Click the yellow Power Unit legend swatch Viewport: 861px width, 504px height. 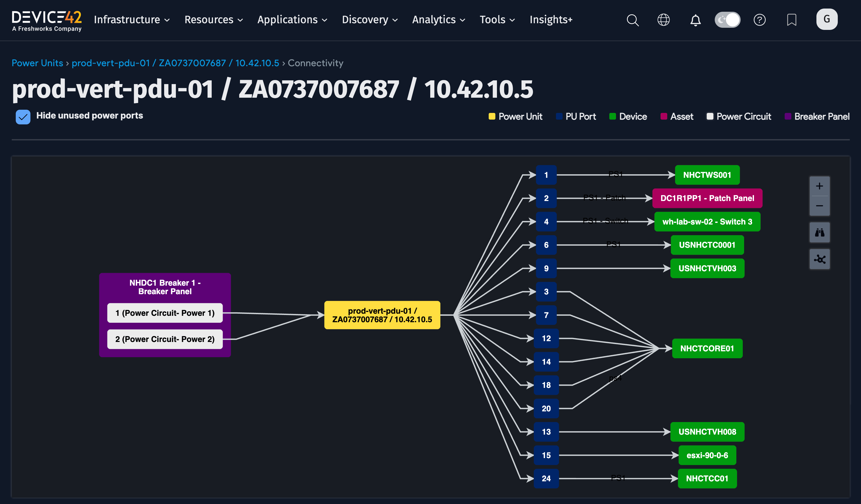click(492, 116)
